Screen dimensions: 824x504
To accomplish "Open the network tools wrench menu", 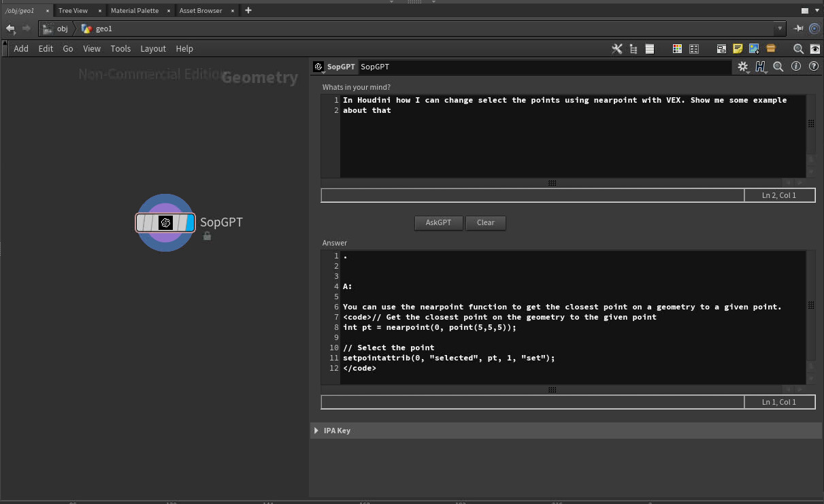I will tap(617, 49).
